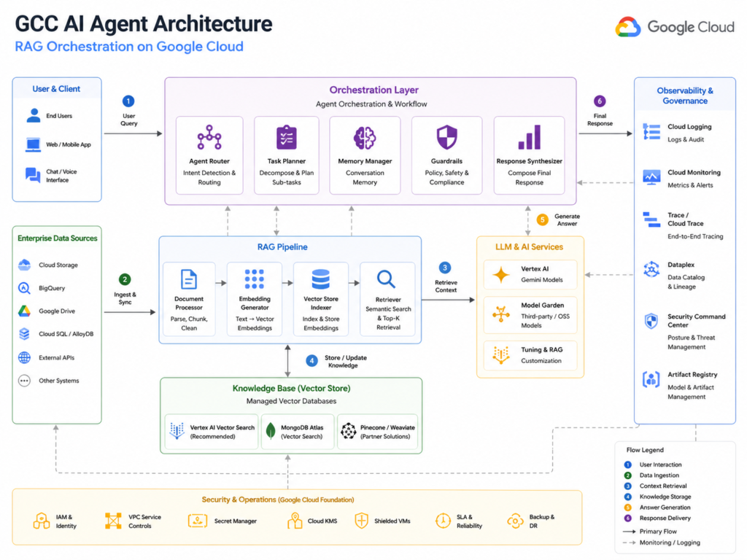The width and height of the screenshot is (747, 560).
Task: Click the Secret Manager icon
Action: (x=197, y=521)
